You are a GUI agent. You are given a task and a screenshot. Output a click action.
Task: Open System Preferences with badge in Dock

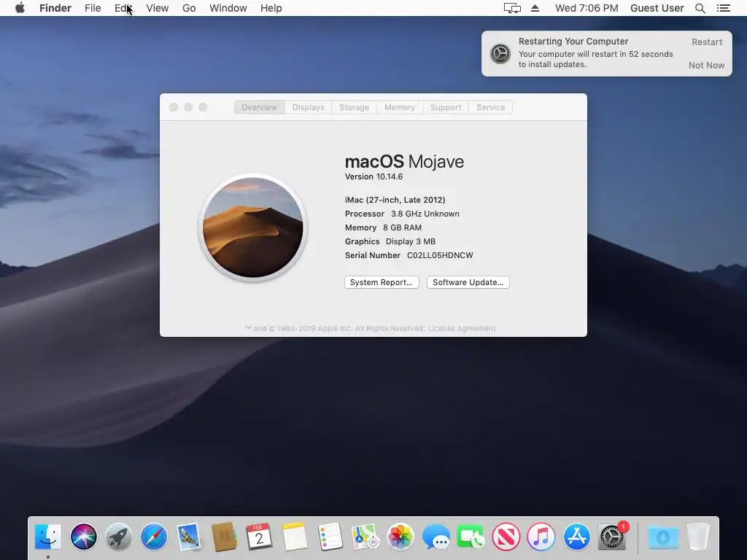613,536
